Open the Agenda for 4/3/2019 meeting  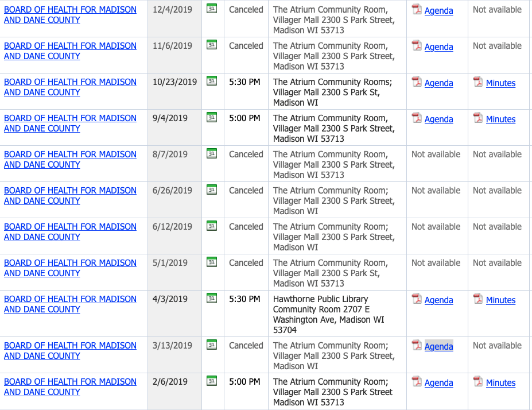[438, 300]
